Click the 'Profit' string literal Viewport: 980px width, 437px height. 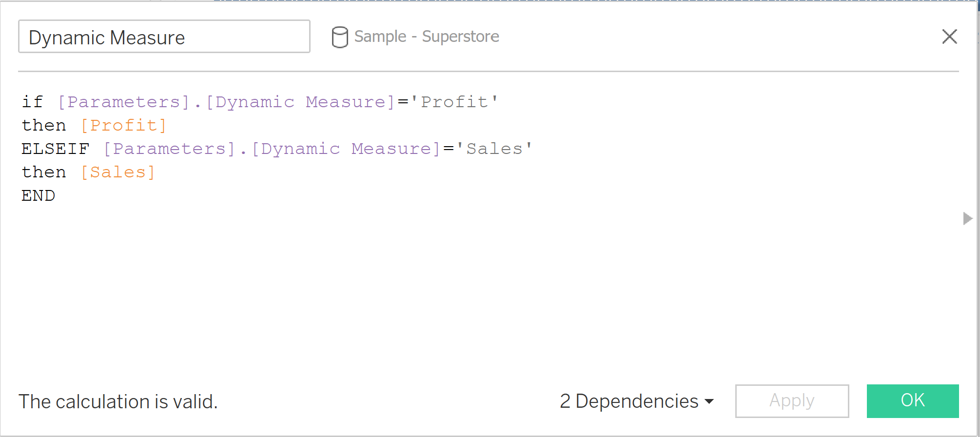454,102
